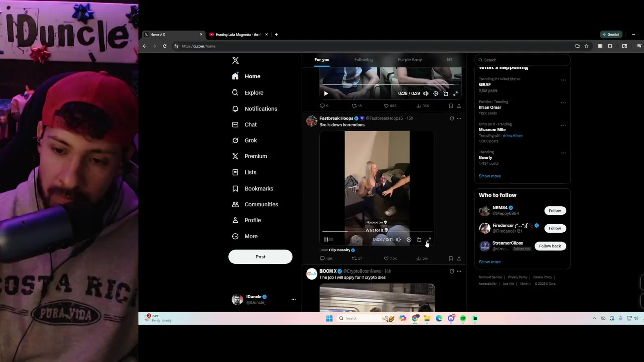644x362 pixels.
Task: Open settings gear on the top video
Action: click(436, 93)
